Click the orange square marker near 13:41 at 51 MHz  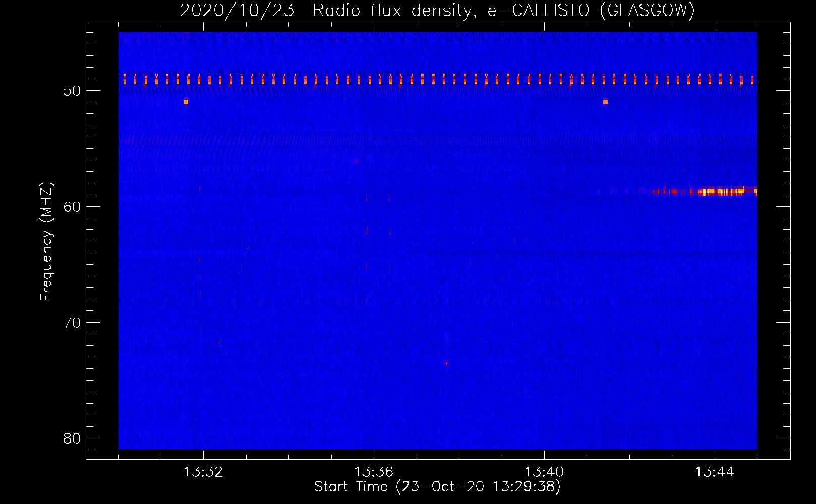click(605, 102)
